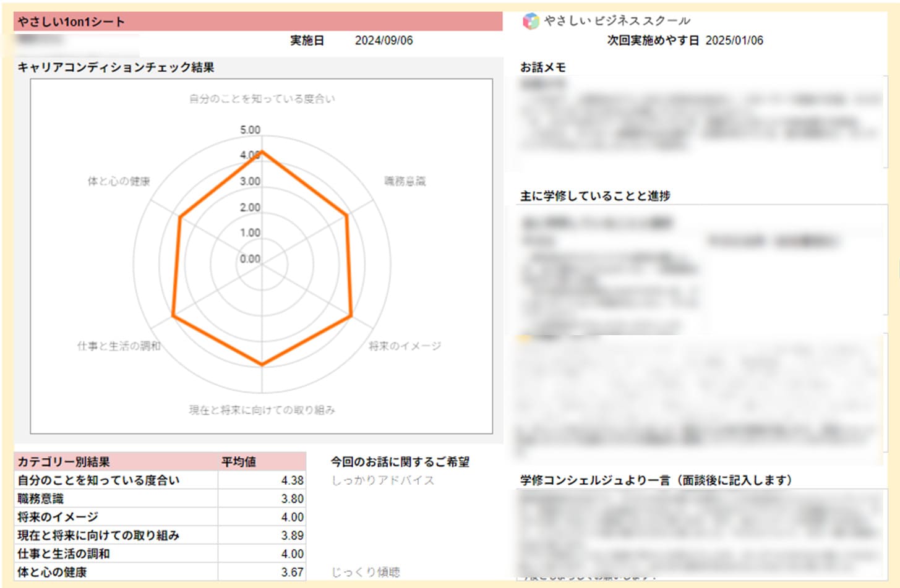The image size is (900, 588).
Task: Click the キャリアコンディションチェック結果 heading
Action: tap(116, 67)
